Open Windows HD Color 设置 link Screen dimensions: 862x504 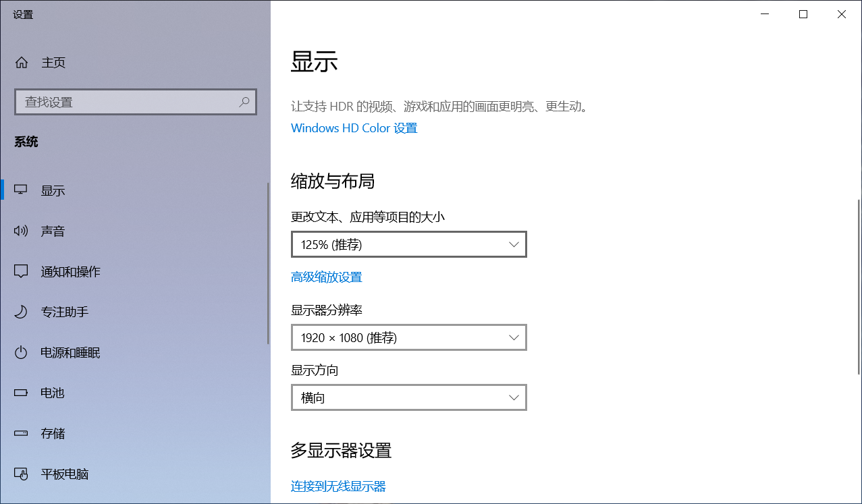point(354,128)
